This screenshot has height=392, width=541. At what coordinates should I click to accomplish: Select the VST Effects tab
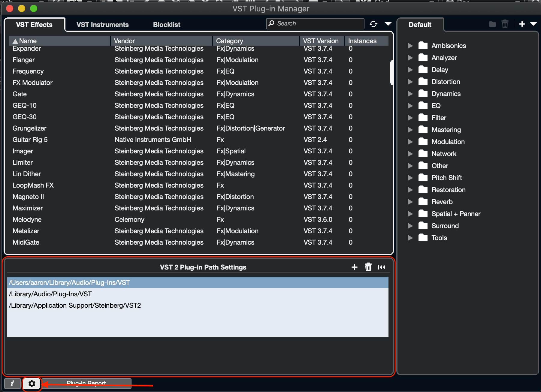pyautogui.click(x=34, y=25)
